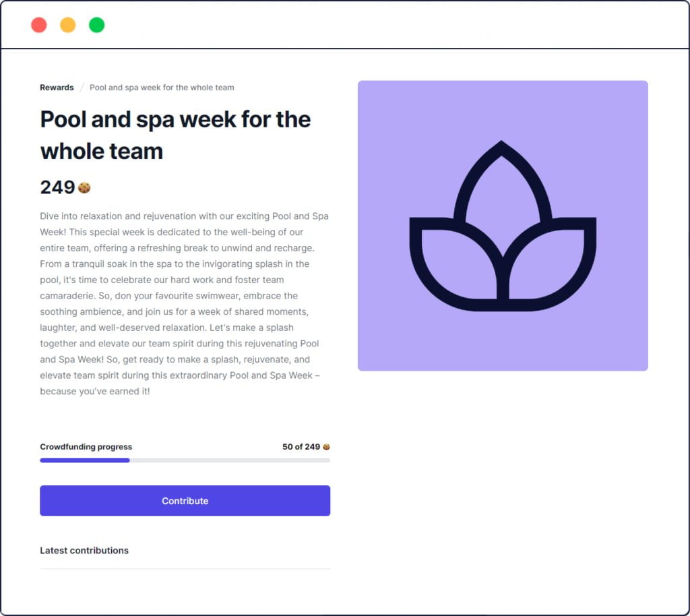Click the red close window dot
Viewport: 690px width, 616px height.
coord(39,26)
